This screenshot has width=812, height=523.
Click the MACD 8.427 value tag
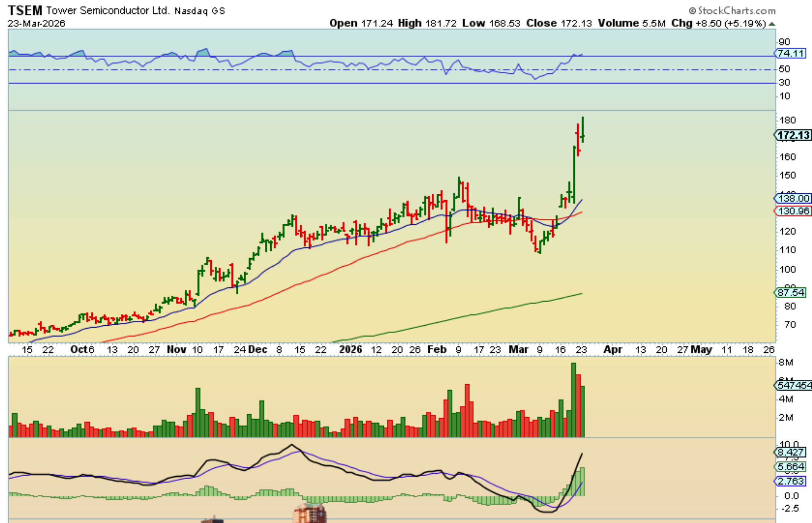tap(790, 452)
